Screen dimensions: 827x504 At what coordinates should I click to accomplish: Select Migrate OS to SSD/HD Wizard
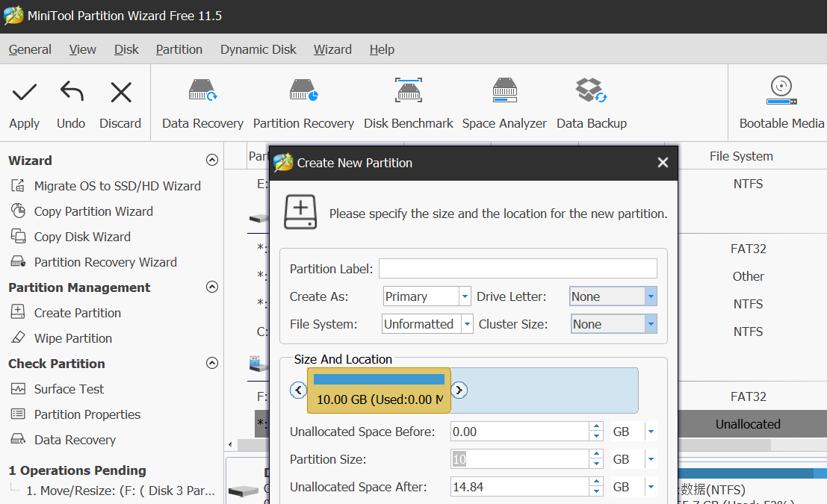point(117,186)
